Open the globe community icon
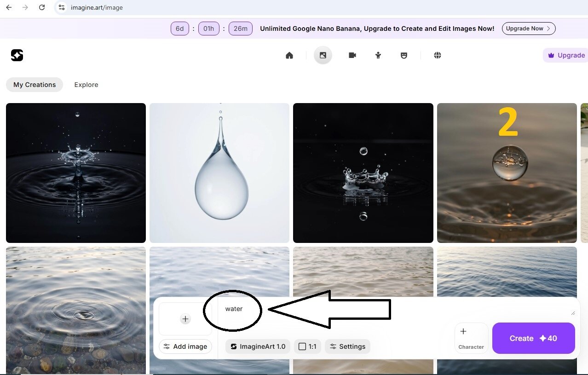This screenshot has height=375, width=588. [x=438, y=55]
